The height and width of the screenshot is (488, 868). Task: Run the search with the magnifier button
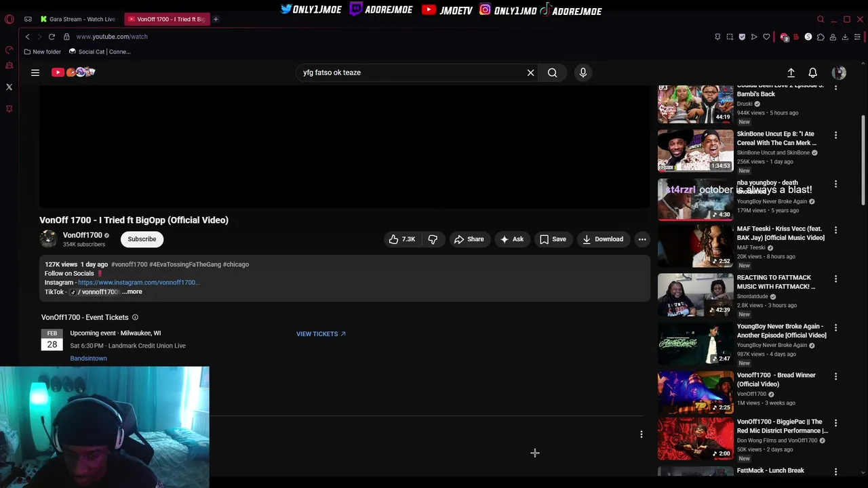click(552, 73)
